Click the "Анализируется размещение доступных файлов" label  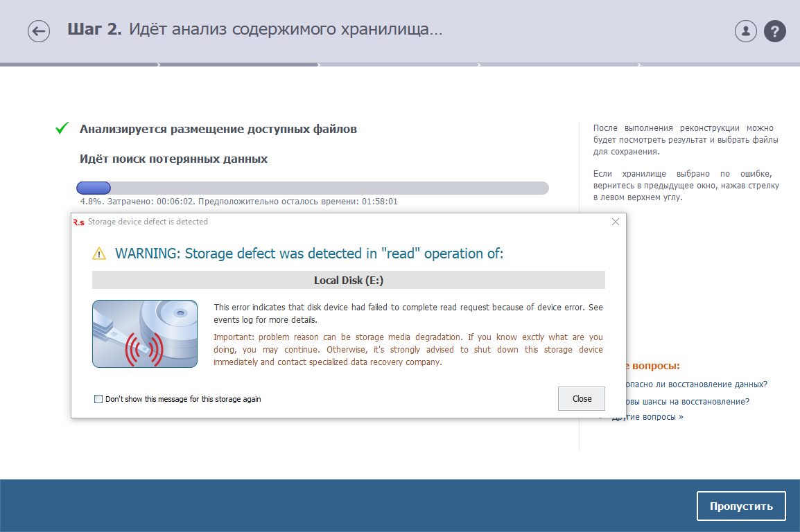point(218,129)
